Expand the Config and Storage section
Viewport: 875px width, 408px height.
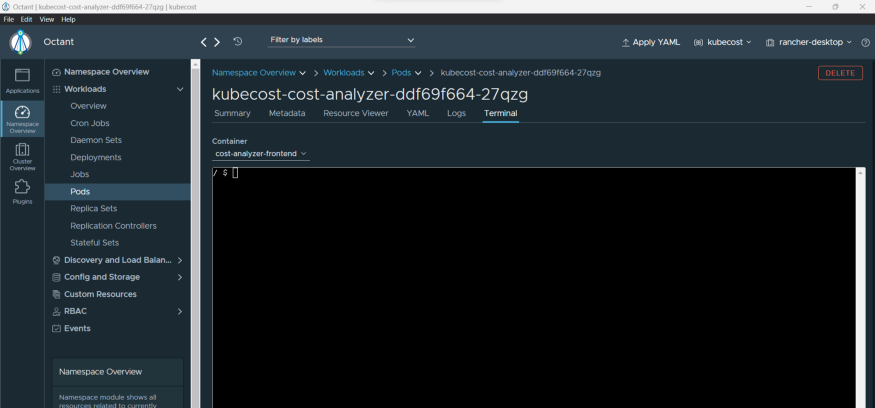[180, 277]
